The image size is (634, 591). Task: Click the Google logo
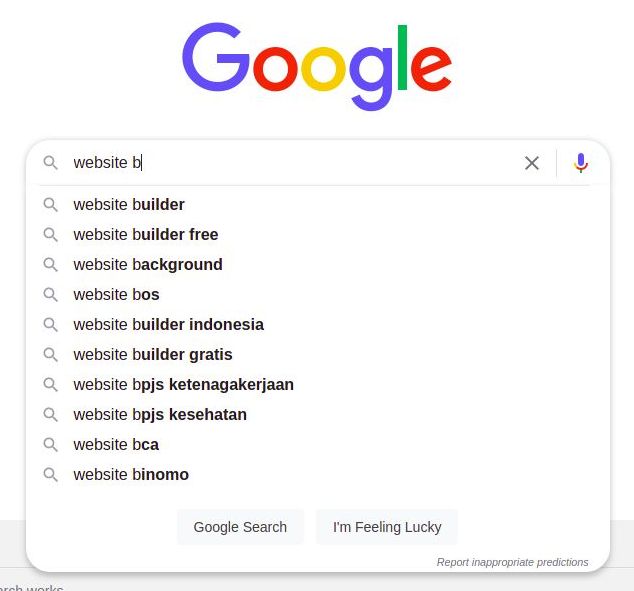pos(317,67)
